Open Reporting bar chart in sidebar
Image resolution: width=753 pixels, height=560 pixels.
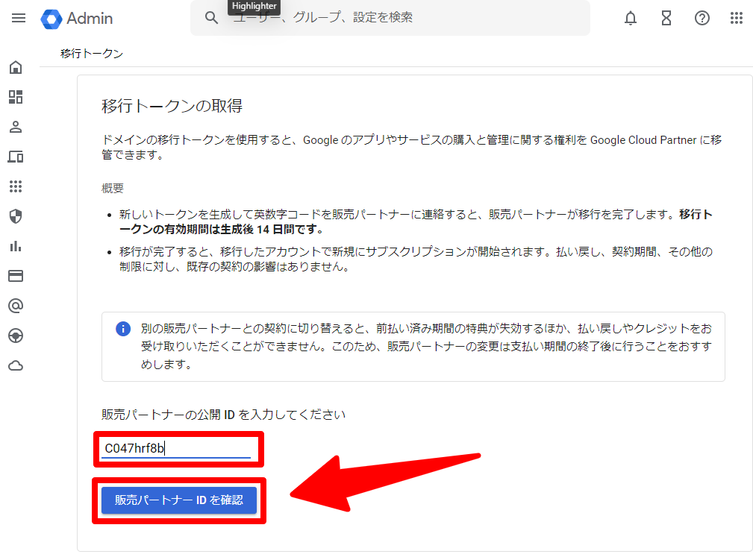pyautogui.click(x=16, y=246)
